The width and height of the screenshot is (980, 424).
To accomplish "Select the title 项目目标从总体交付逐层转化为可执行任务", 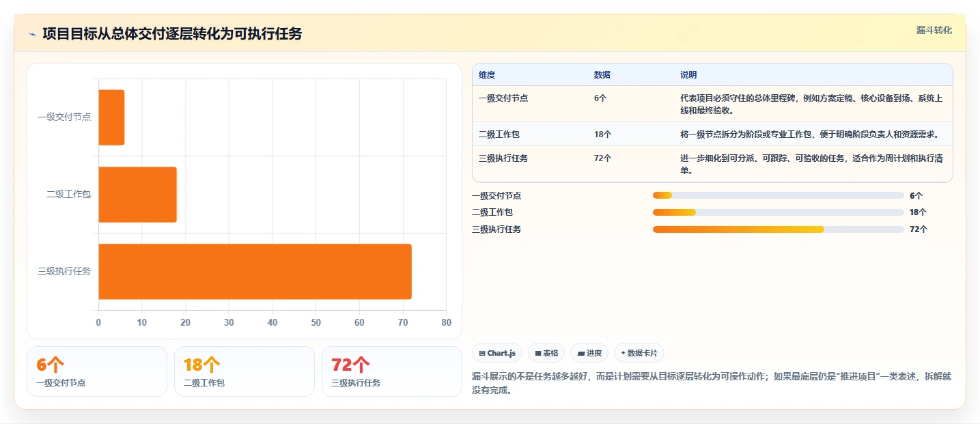I will point(172,34).
